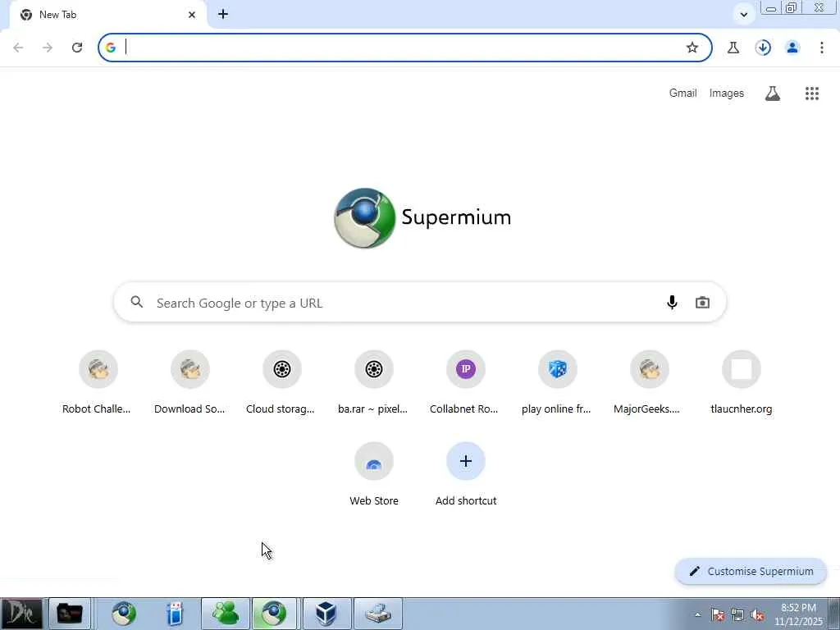The height and width of the screenshot is (630, 840).
Task: Click the magnifier icon in search box
Action: [x=137, y=302]
